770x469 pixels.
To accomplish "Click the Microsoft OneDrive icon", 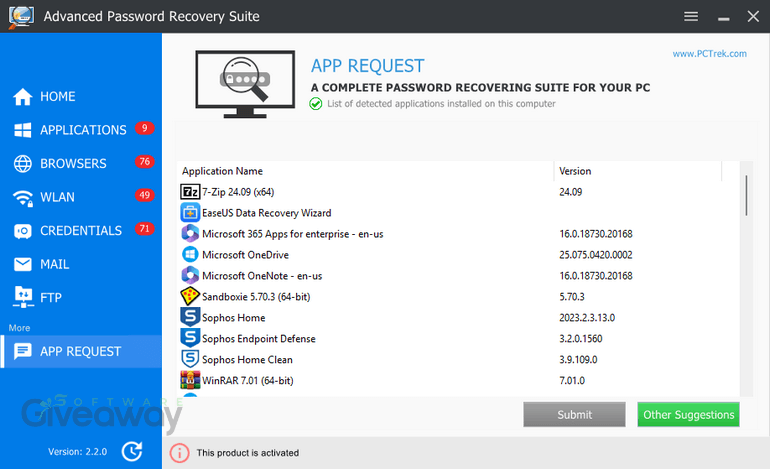I will [190, 254].
